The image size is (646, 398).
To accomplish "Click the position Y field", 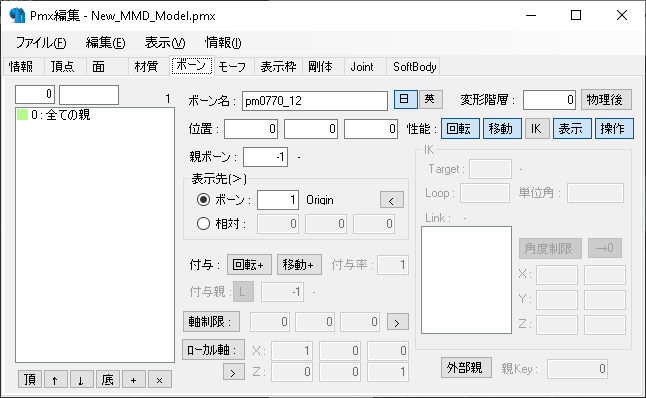I will click(x=311, y=129).
